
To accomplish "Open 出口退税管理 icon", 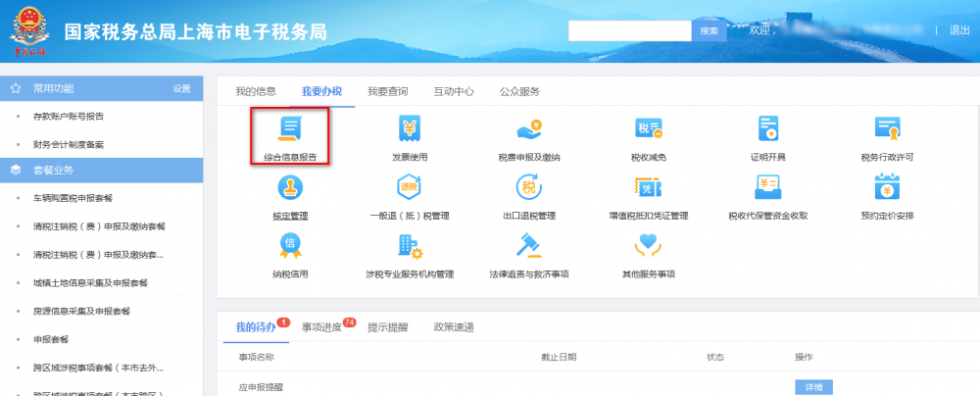I will (529, 187).
